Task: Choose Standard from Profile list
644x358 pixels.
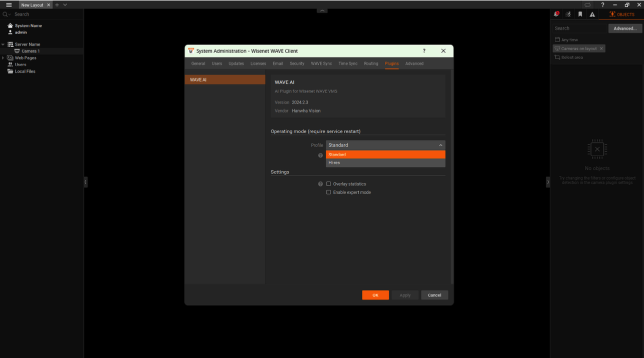Action: (385, 155)
